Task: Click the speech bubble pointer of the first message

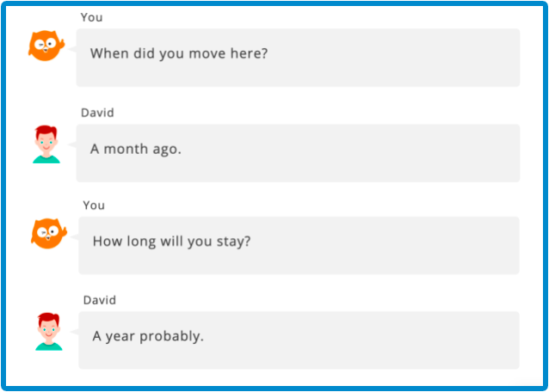Action: [72, 49]
